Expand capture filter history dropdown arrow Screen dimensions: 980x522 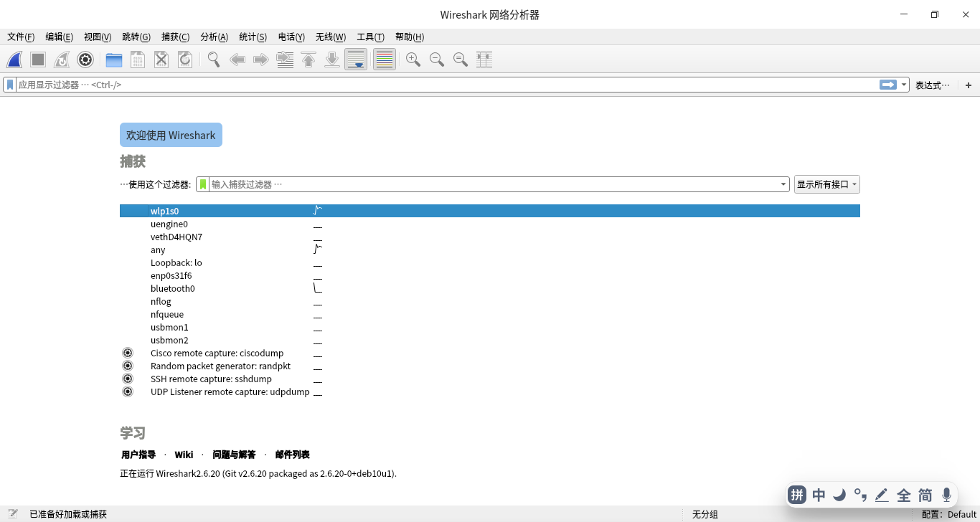click(x=783, y=184)
